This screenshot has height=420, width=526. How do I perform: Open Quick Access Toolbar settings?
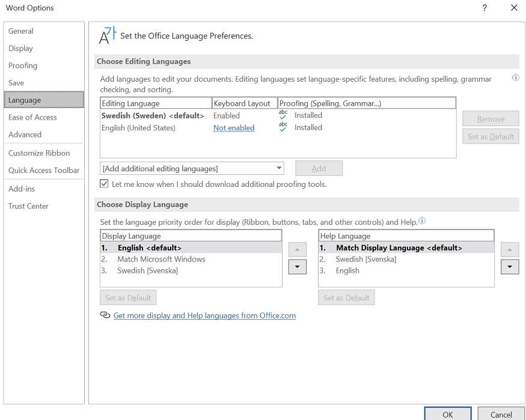pyautogui.click(x=44, y=170)
